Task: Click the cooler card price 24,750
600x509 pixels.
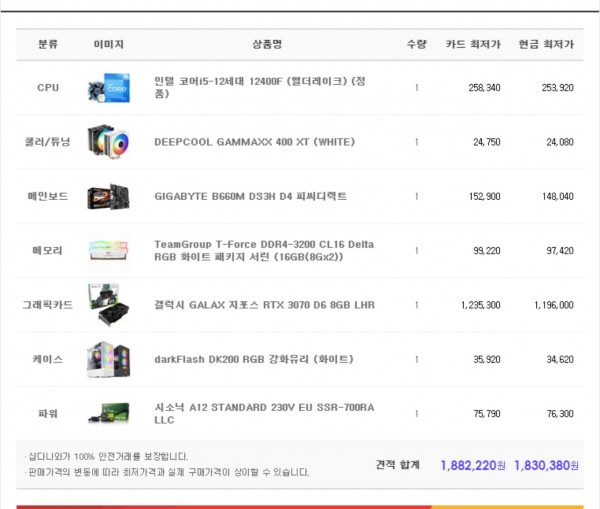Action: [487, 142]
